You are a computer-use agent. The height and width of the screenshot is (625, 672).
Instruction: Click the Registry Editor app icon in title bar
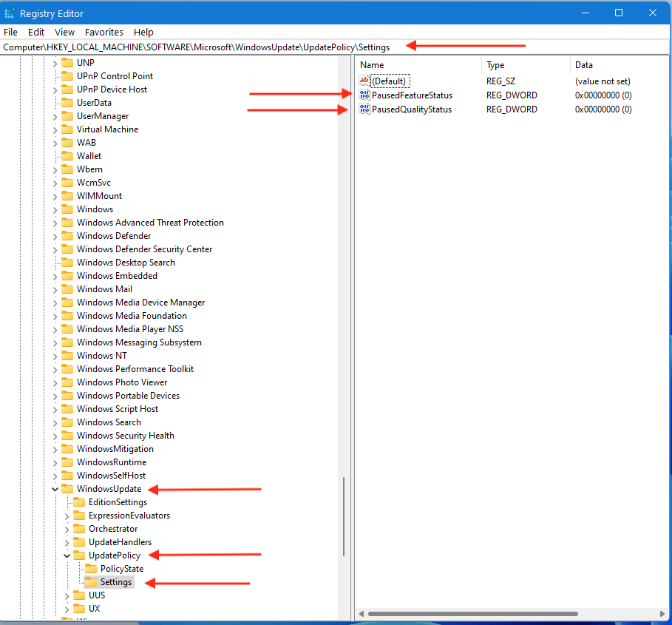click(x=10, y=13)
